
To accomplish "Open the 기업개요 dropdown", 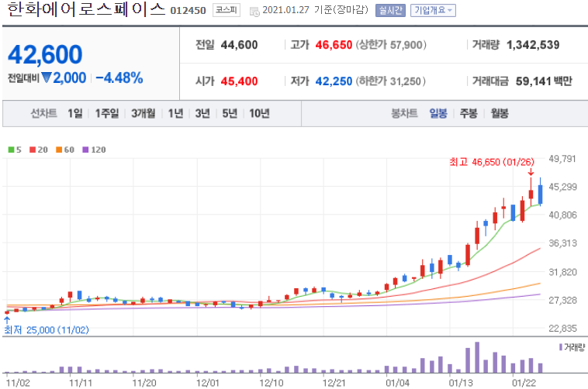I will click(x=433, y=11).
